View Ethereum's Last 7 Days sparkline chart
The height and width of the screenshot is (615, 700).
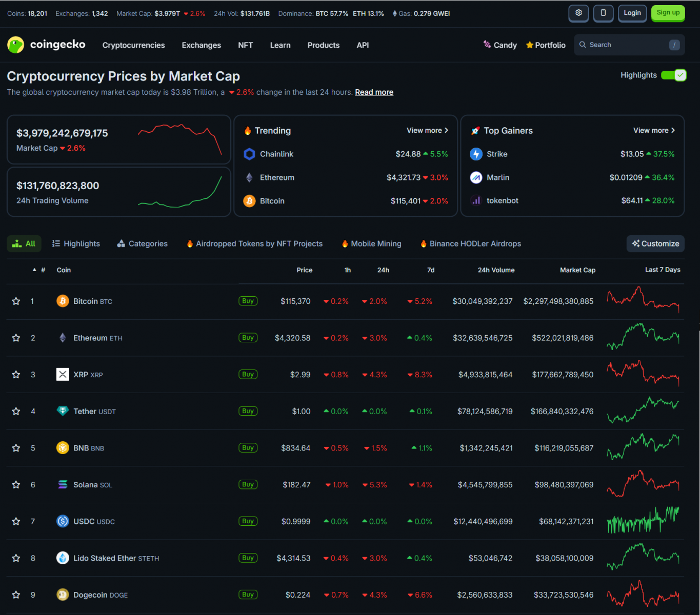[643, 337]
